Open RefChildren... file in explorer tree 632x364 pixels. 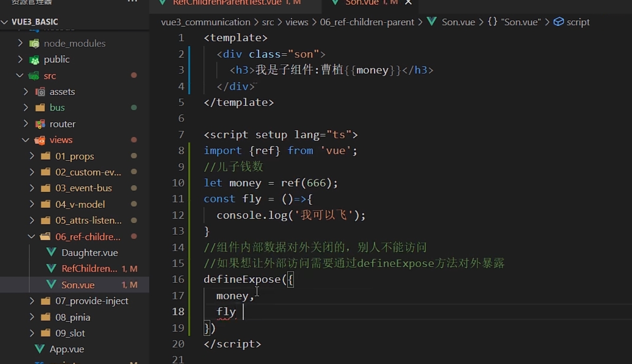(x=89, y=269)
